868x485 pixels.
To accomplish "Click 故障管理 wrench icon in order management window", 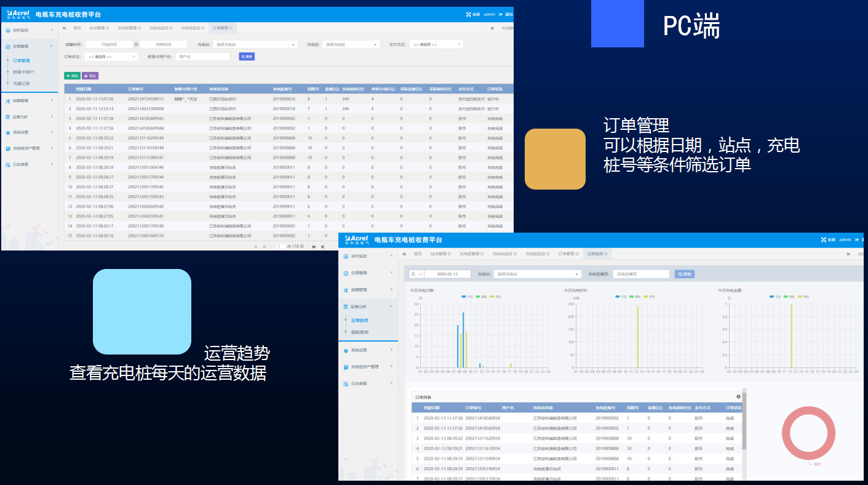I will (7, 100).
